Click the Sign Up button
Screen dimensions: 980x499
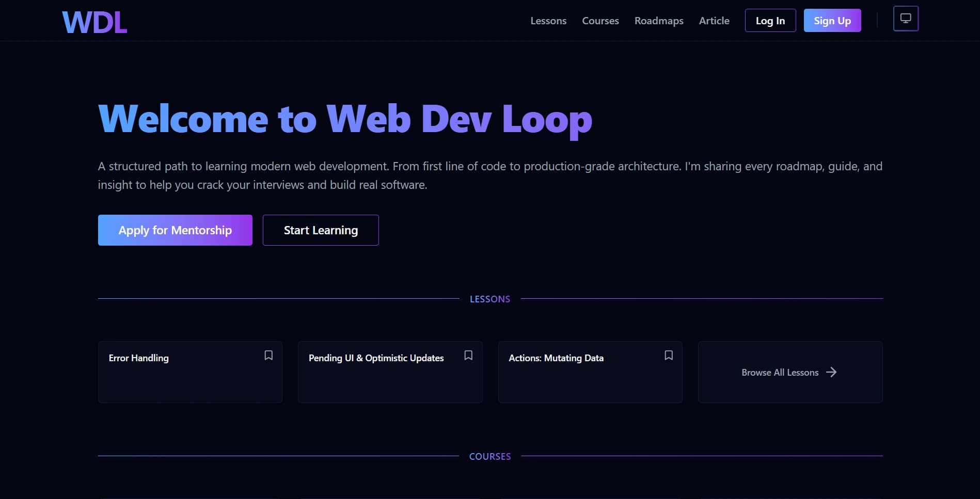[832, 21]
